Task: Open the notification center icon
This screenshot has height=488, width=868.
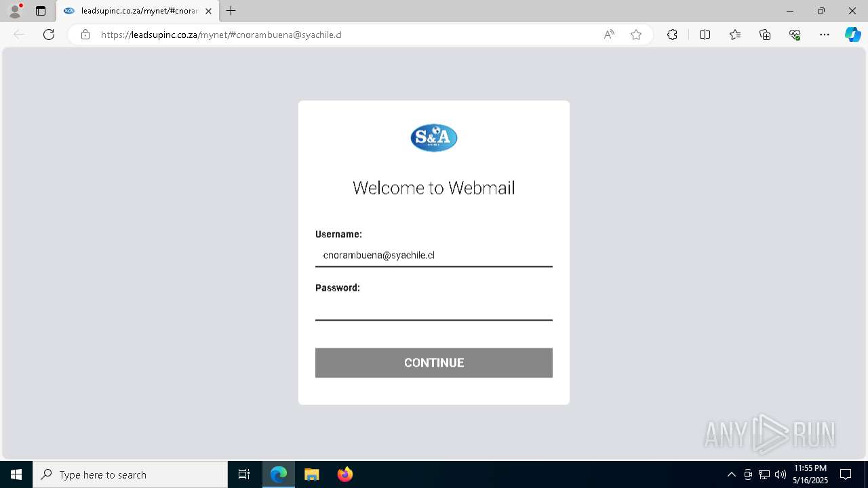Action: [846, 474]
